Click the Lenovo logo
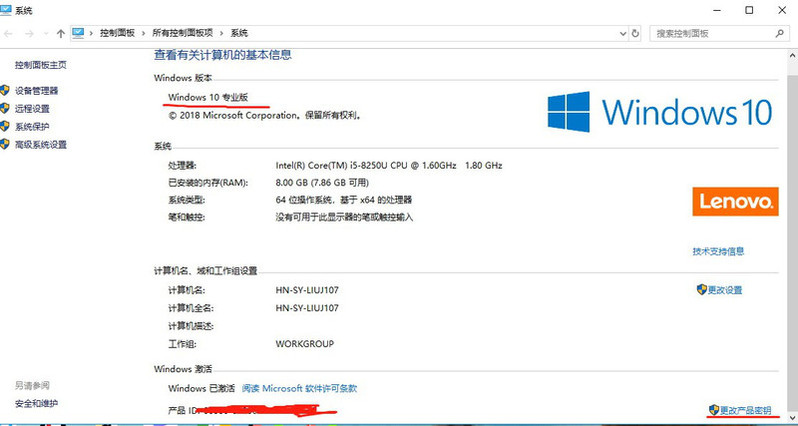 point(735,202)
